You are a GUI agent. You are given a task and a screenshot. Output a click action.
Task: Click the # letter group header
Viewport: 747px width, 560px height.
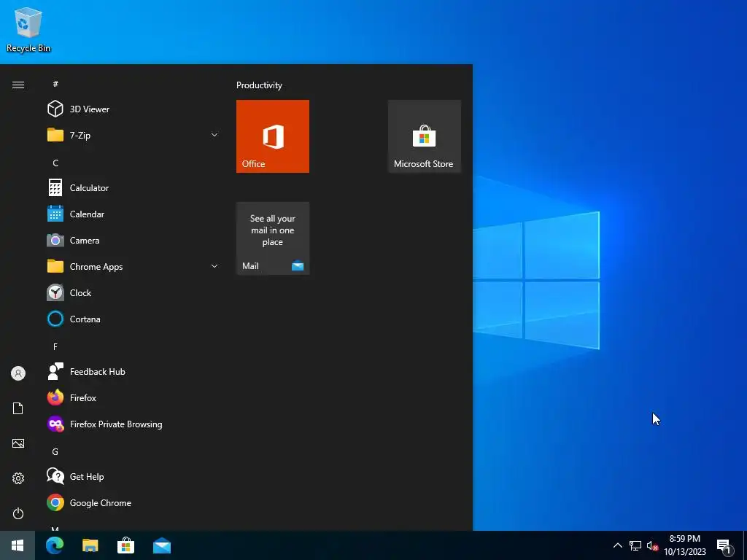point(55,84)
